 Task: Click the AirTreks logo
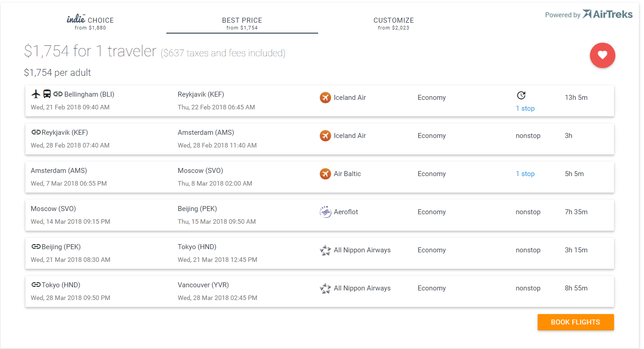pyautogui.click(x=607, y=15)
